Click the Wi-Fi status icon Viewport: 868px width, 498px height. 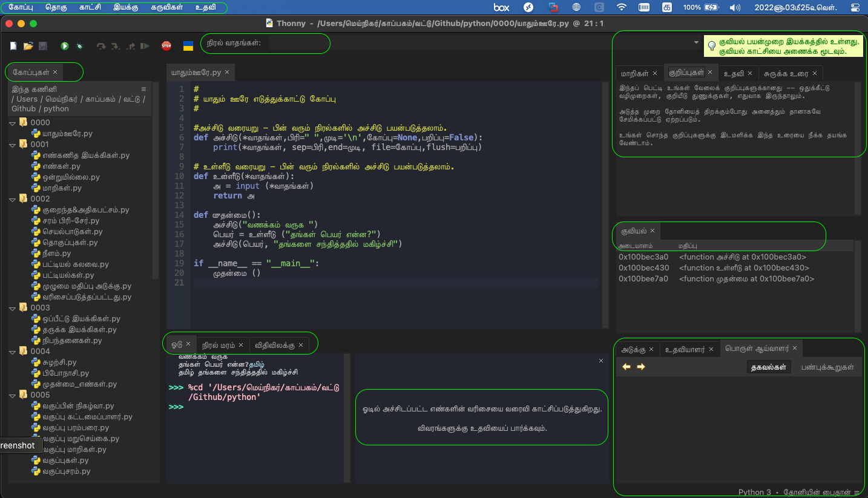[x=622, y=8]
